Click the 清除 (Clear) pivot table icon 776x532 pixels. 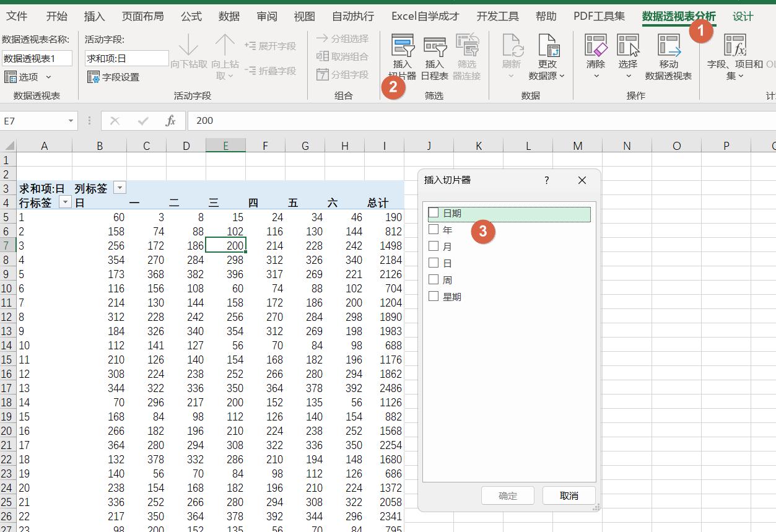click(x=596, y=47)
